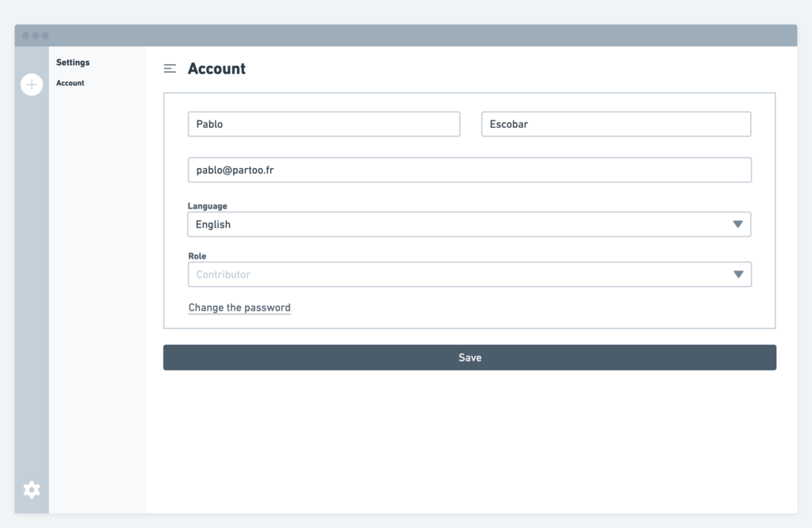Select the Account item in Settings sidebar

71,83
